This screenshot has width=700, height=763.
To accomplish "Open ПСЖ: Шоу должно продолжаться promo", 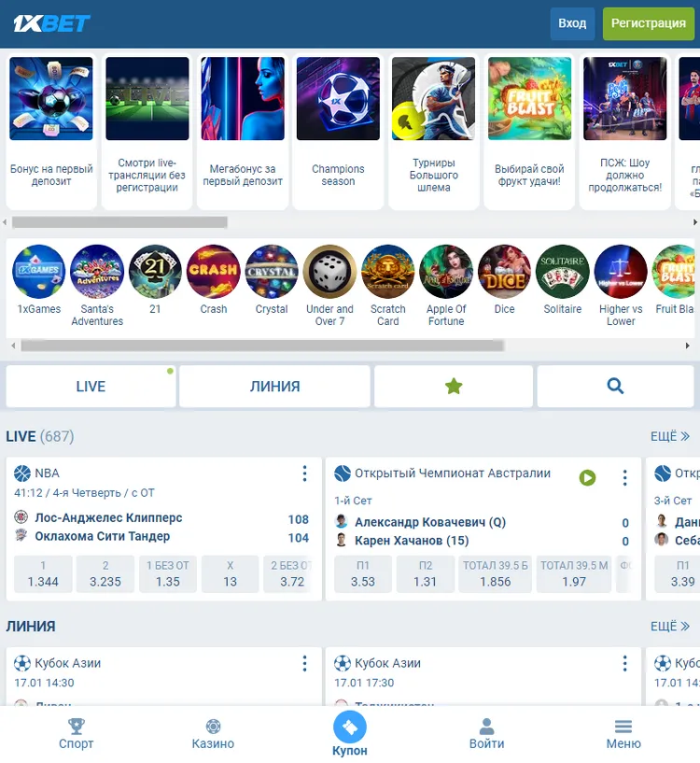I will click(x=625, y=132).
